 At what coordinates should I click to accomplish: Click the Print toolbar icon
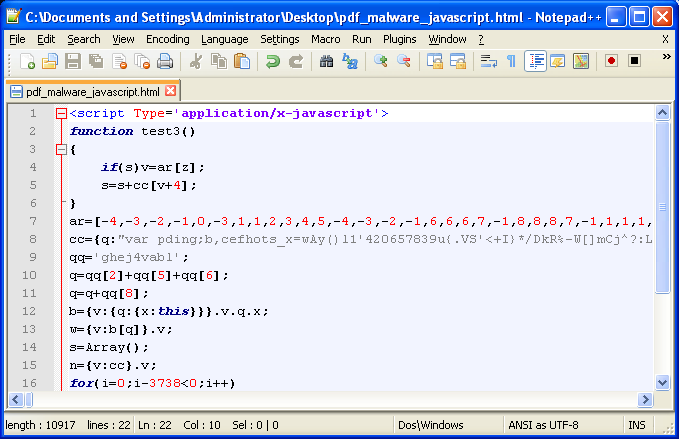[164, 62]
